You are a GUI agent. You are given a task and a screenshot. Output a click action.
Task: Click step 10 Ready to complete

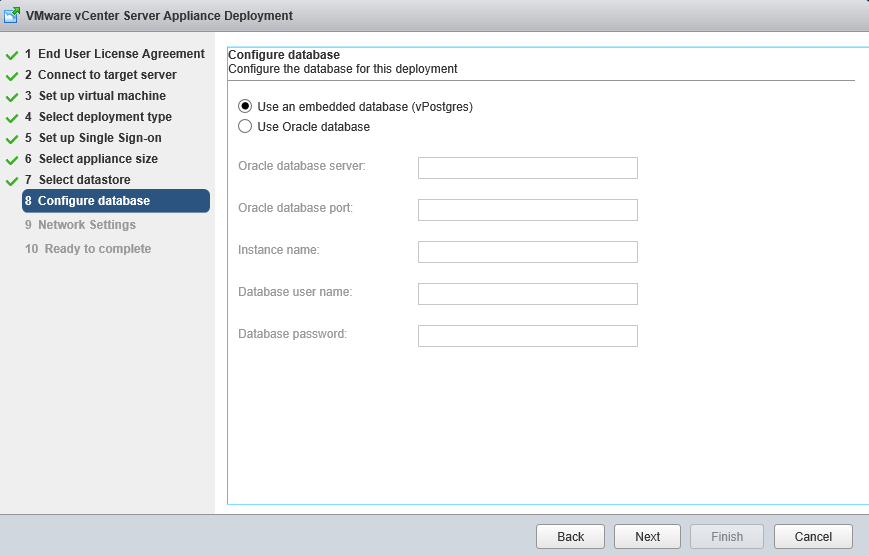[x=88, y=249]
